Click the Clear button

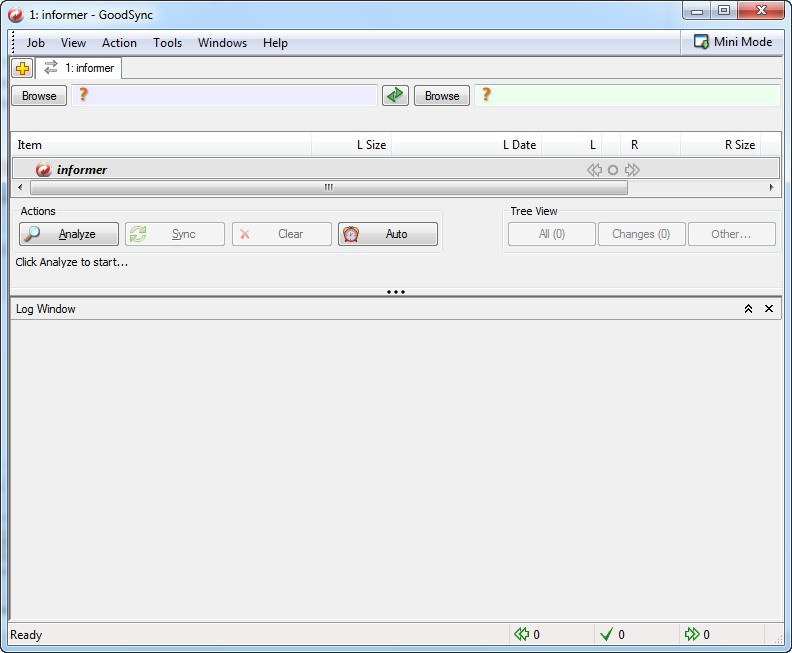[282, 234]
